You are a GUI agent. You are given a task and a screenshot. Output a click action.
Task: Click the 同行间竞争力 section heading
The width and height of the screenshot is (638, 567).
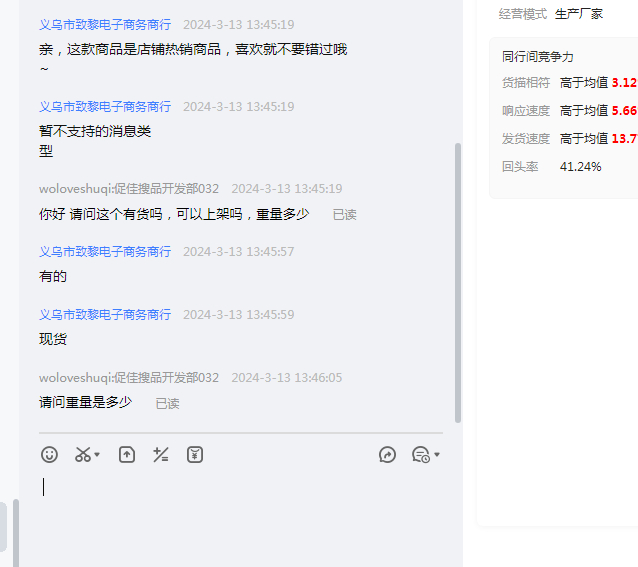tap(538, 57)
